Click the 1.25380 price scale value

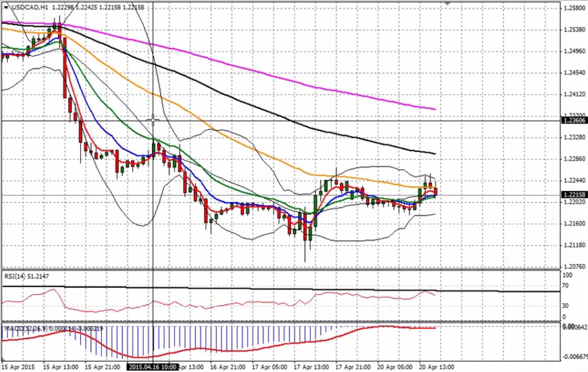pyautogui.click(x=575, y=30)
